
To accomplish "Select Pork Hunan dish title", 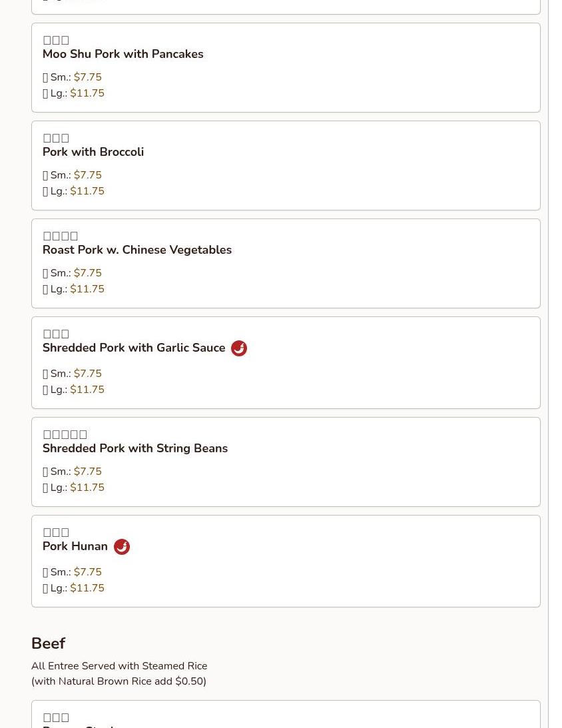I will click(75, 546).
